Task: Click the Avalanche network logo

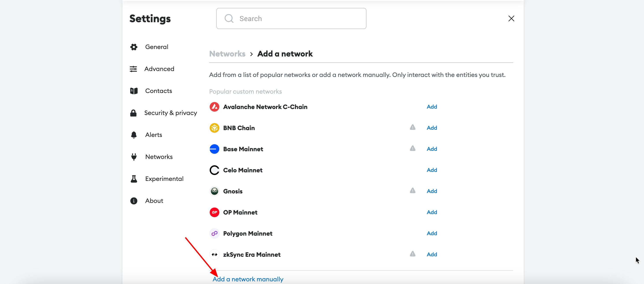Action: [x=214, y=107]
